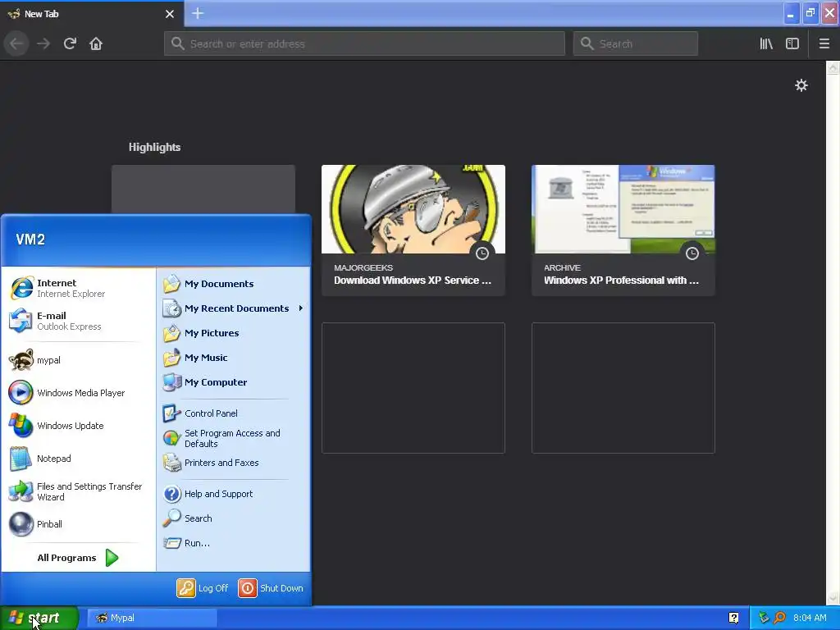Expand My Recent Documents submenu

pyautogui.click(x=233, y=308)
